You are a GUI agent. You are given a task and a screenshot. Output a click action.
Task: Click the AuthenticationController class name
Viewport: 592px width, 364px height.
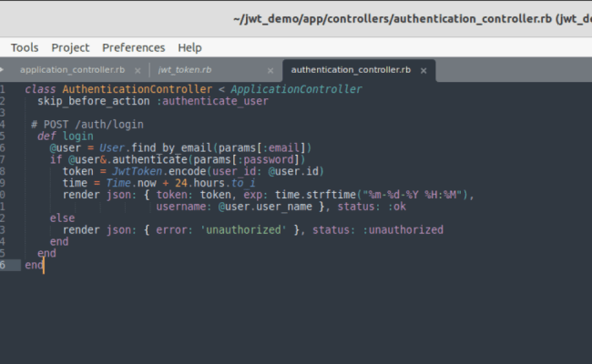coord(138,89)
